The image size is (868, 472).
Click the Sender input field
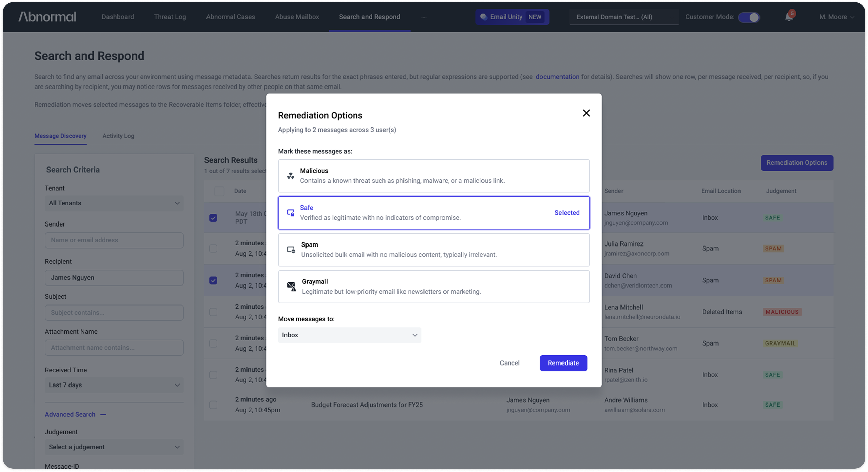point(114,240)
